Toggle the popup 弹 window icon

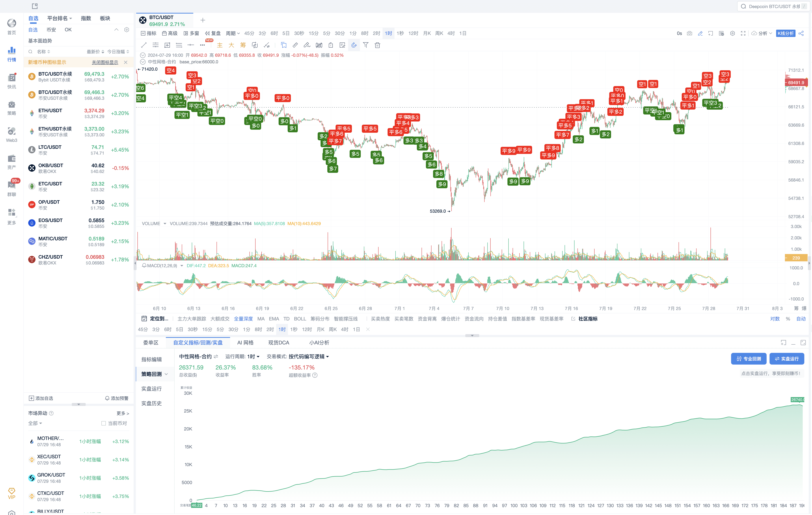[721, 33]
